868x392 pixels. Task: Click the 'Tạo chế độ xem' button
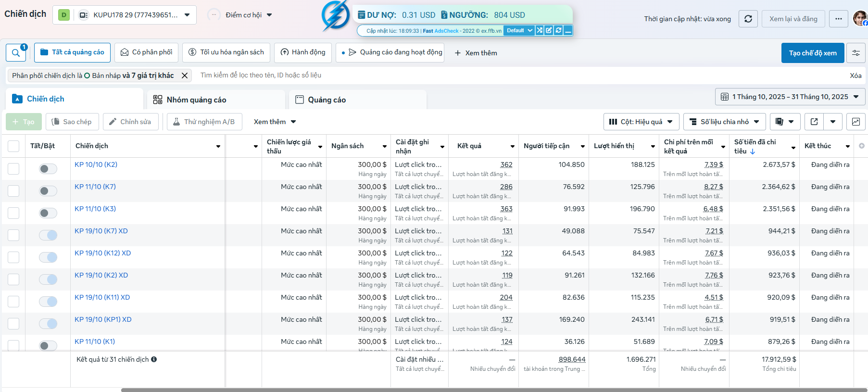point(813,53)
